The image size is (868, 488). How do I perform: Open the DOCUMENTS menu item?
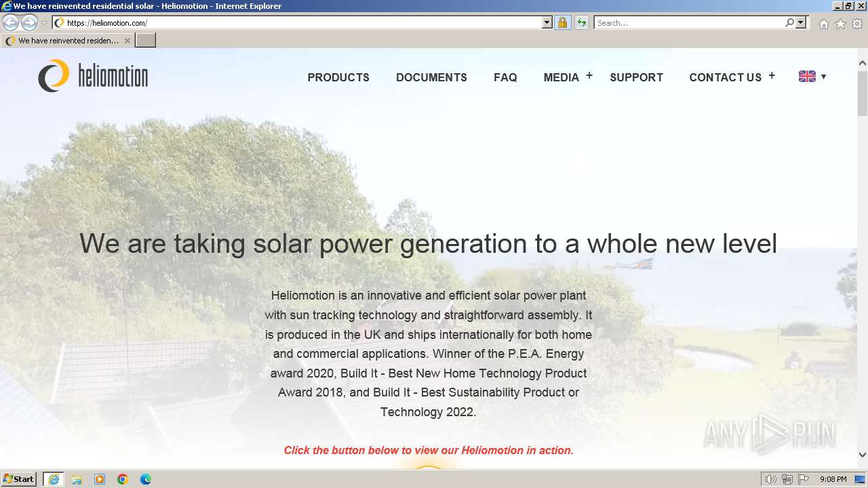(x=431, y=77)
